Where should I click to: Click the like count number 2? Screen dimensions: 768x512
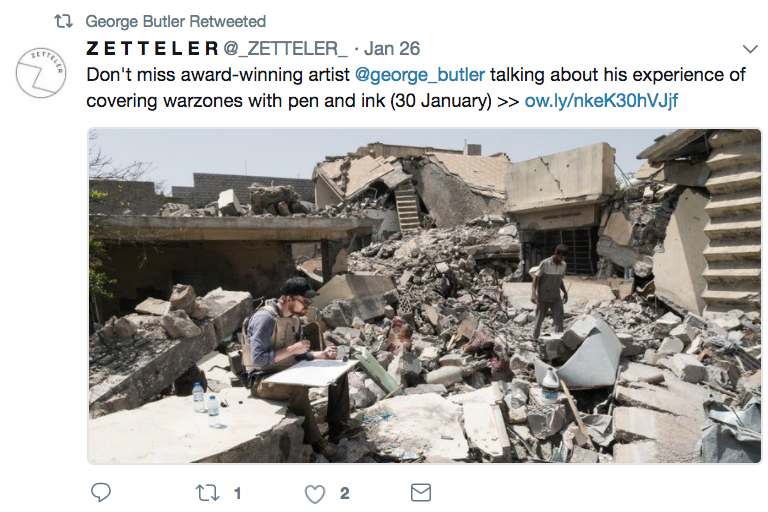pyautogui.click(x=344, y=493)
